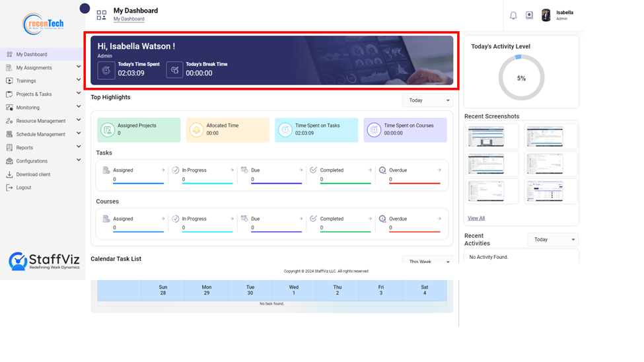
Task: Open the notifications bell icon
Action: 513,16
